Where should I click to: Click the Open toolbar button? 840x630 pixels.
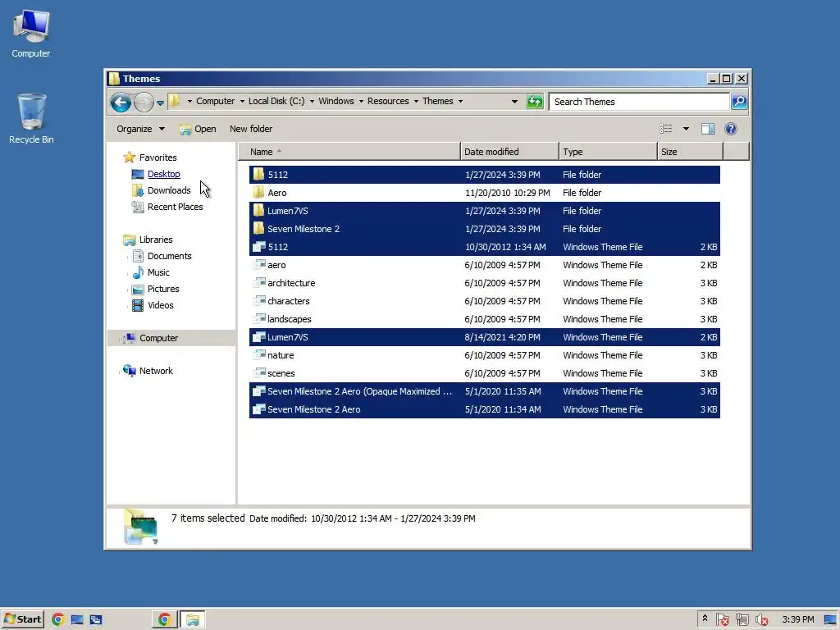[x=198, y=129]
